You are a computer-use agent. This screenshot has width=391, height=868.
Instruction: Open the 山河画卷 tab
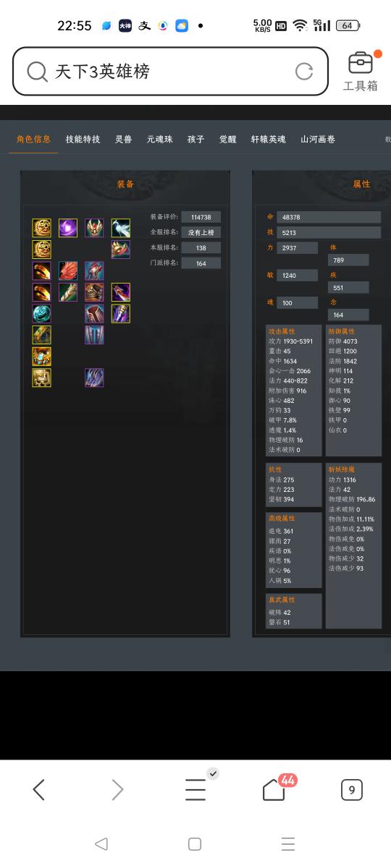point(318,139)
